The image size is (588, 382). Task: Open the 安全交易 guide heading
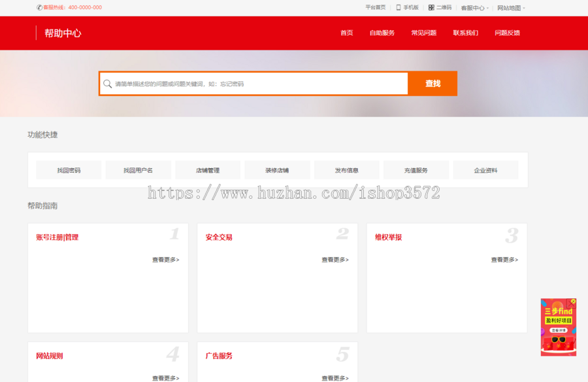(x=219, y=237)
